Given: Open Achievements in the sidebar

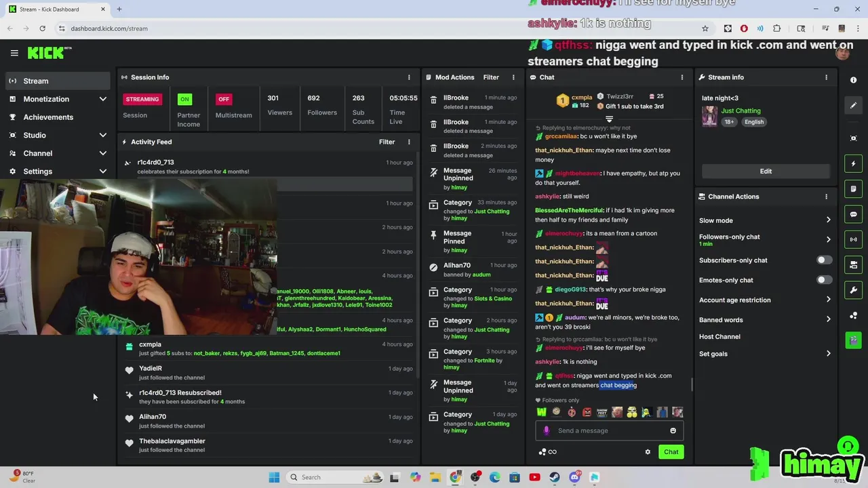Looking at the screenshot, I should tap(58, 117).
